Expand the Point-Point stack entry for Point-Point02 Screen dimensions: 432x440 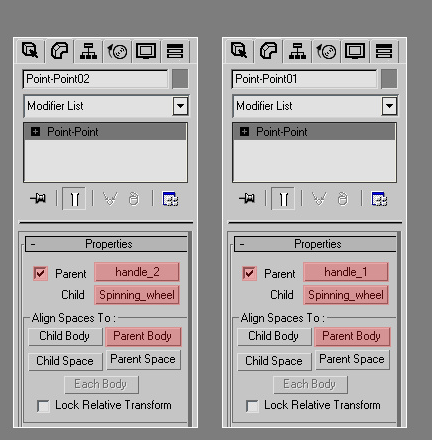point(35,132)
